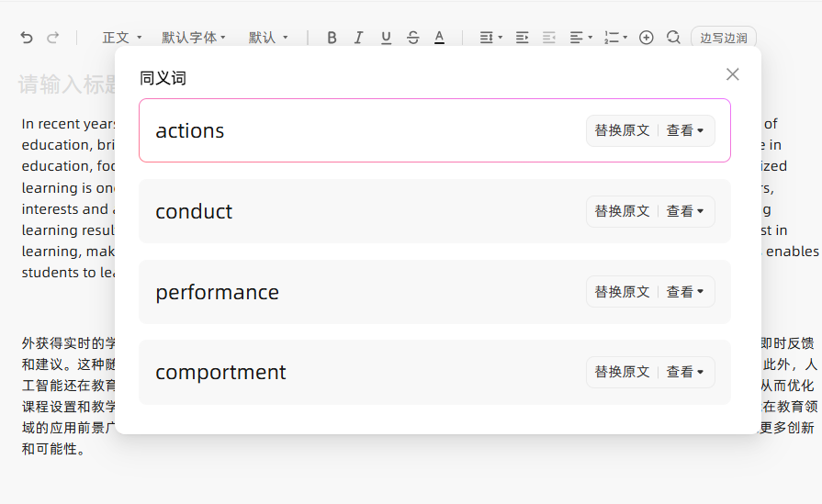Click the undo arrow icon
Image resolution: width=822 pixels, height=504 pixels.
pos(27,38)
